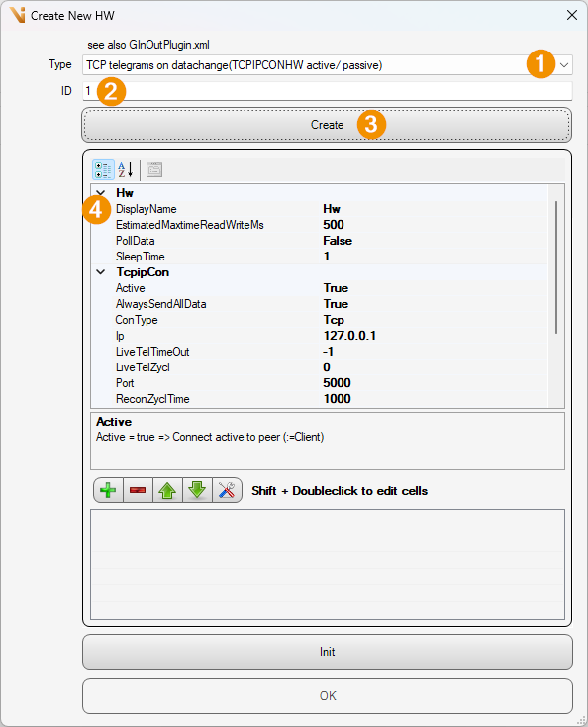Select the PollData False value
This screenshot has width=588, height=727.
coord(338,241)
